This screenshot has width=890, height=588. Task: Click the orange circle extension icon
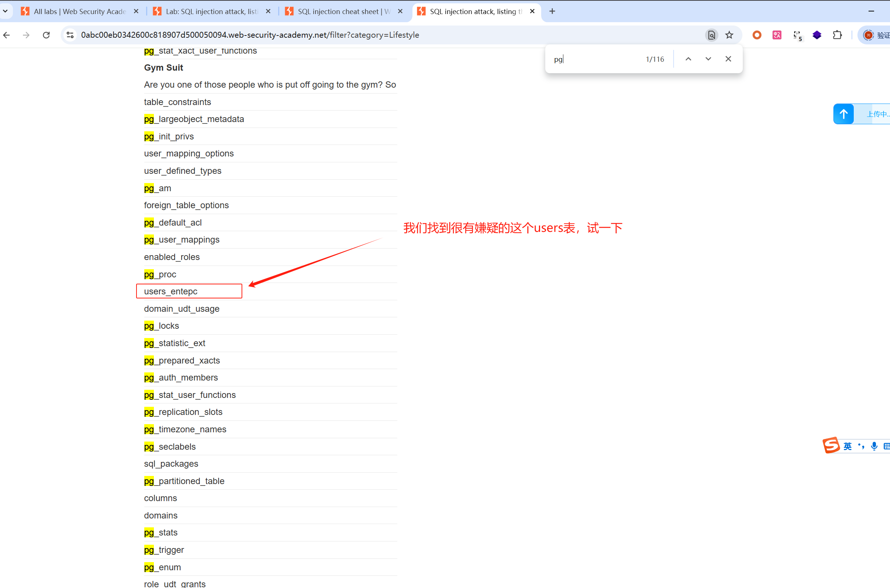pyautogui.click(x=757, y=35)
